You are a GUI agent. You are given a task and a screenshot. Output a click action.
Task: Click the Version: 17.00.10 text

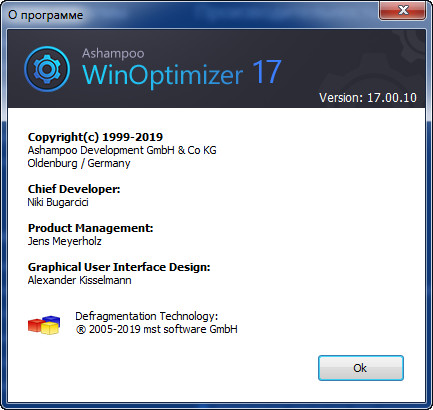click(x=368, y=98)
